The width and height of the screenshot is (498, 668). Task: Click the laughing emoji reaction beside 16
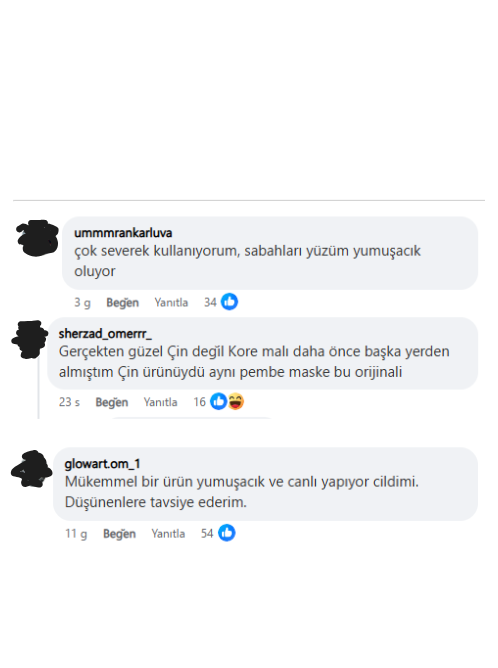236,401
